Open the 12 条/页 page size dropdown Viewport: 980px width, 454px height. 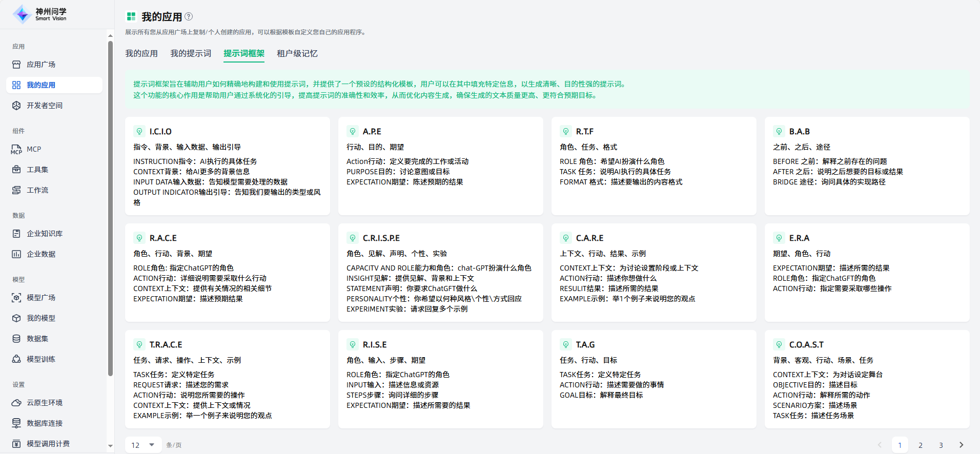143,445
